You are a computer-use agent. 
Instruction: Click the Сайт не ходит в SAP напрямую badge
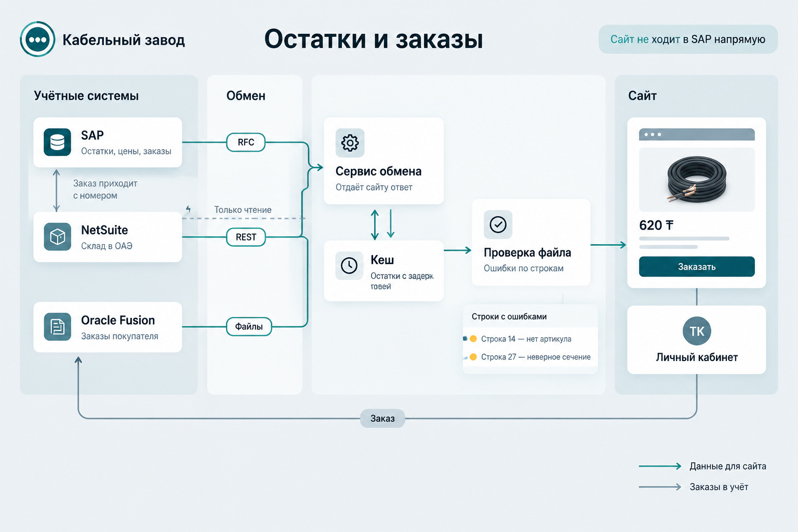click(688, 39)
